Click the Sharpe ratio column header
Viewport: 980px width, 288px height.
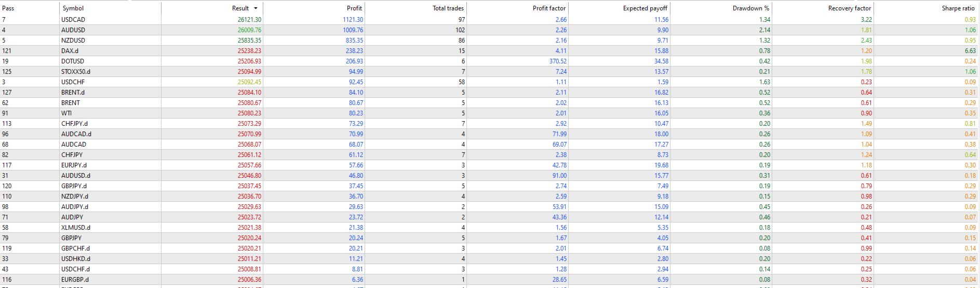coord(958,8)
